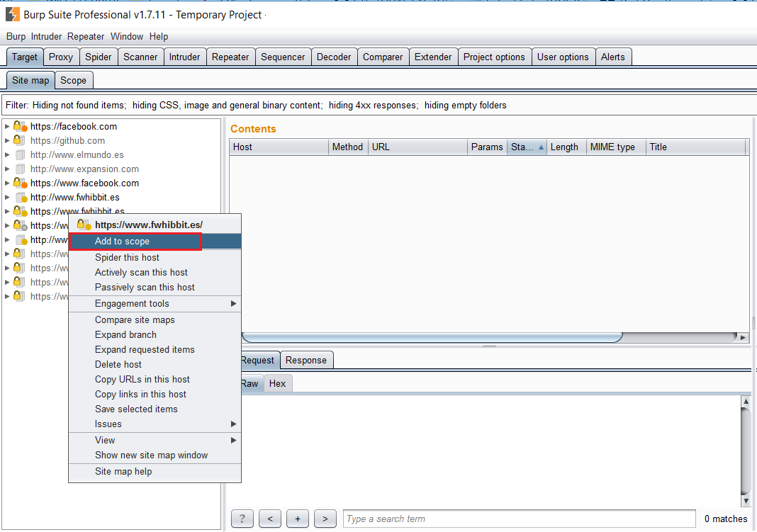Expand the https://facebook.com tree node
The height and width of the screenshot is (532, 757).
7,127
